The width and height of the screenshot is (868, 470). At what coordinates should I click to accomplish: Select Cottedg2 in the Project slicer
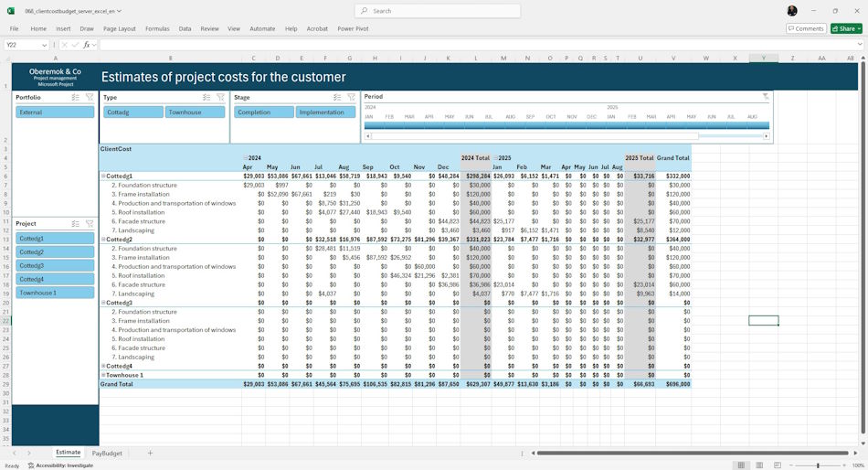tap(55, 252)
